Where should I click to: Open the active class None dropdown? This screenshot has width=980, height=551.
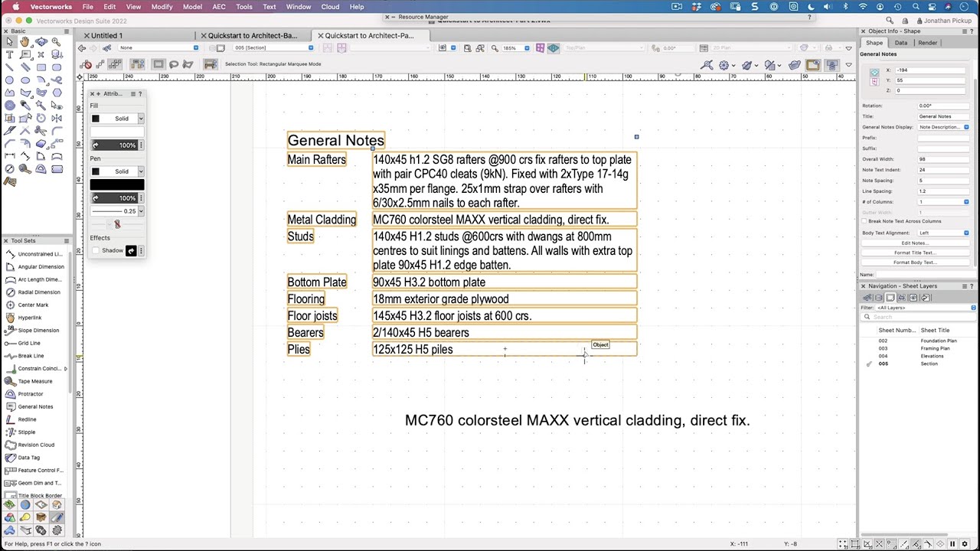158,48
